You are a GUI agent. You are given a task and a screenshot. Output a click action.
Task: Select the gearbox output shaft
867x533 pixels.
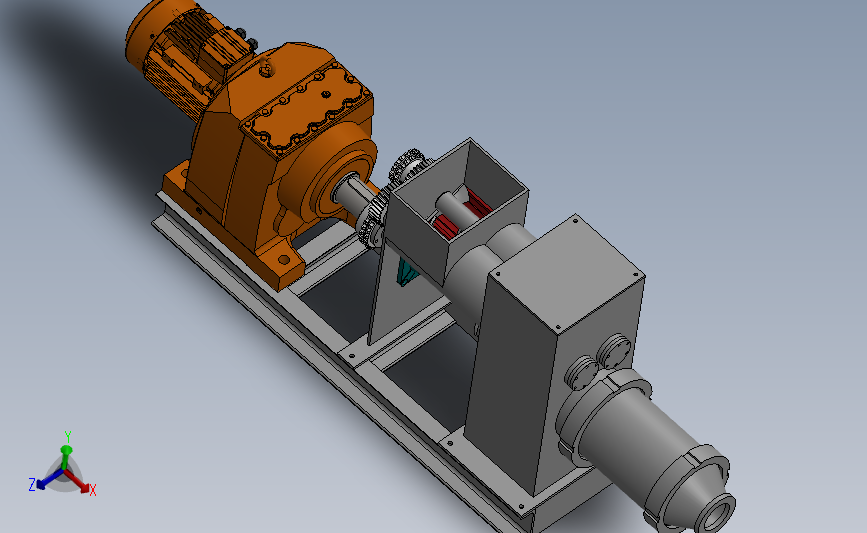pyautogui.click(x=355, y=195)
